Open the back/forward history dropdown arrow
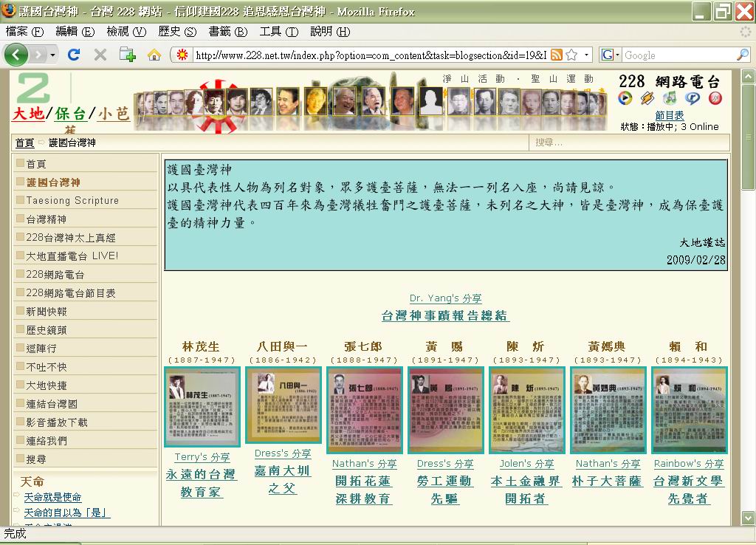Image resolution: width=756 pixels, height=545 pixels. coord(52,55)
